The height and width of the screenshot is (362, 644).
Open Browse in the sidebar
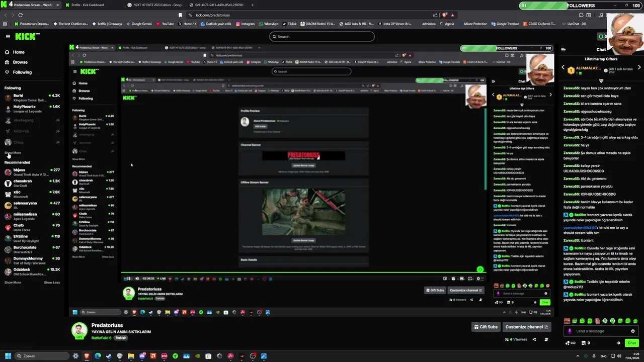(20, 62)
